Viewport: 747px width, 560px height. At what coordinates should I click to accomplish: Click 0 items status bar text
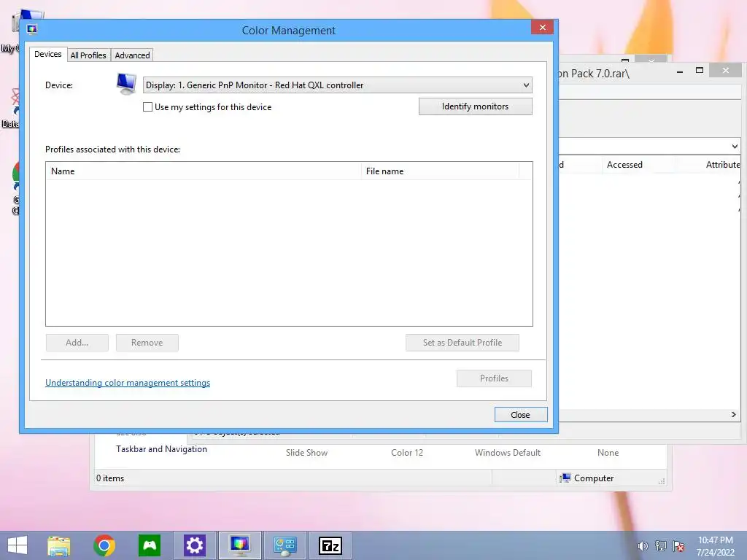coord(110,478)
